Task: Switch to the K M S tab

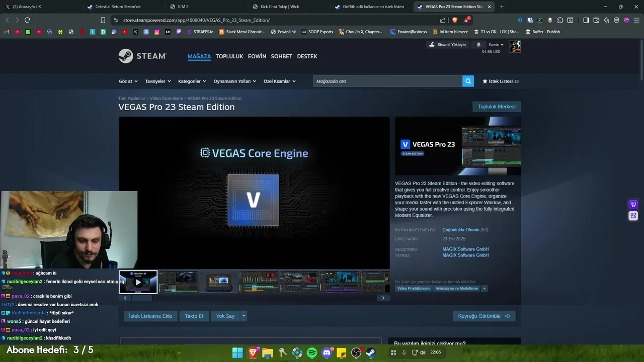Action: point(205,7)
